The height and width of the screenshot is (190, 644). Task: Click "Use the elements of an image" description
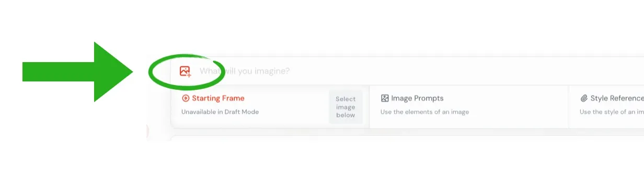click(424, 112)
